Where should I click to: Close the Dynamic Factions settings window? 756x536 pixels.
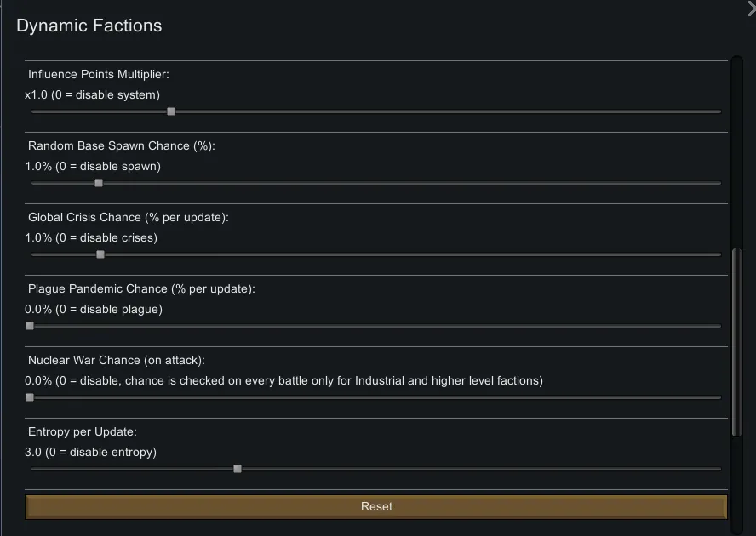(x=751, y=9)
